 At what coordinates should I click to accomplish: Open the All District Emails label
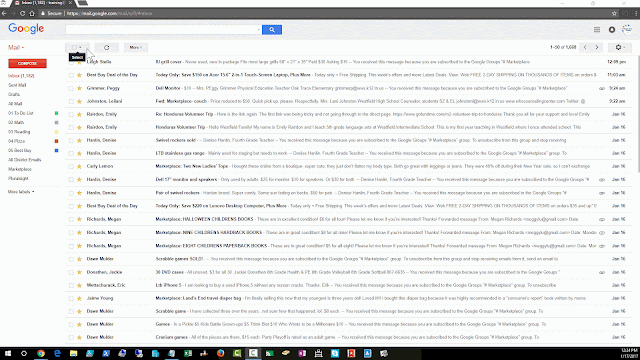tap(24, 160)
